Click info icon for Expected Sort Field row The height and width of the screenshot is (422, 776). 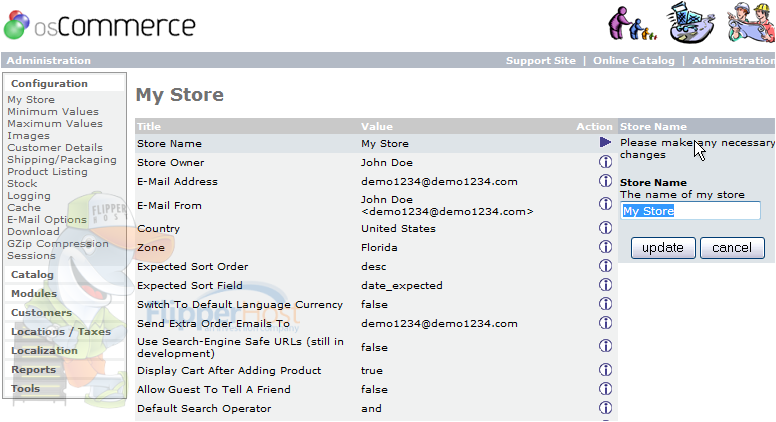tap(605, 284)
